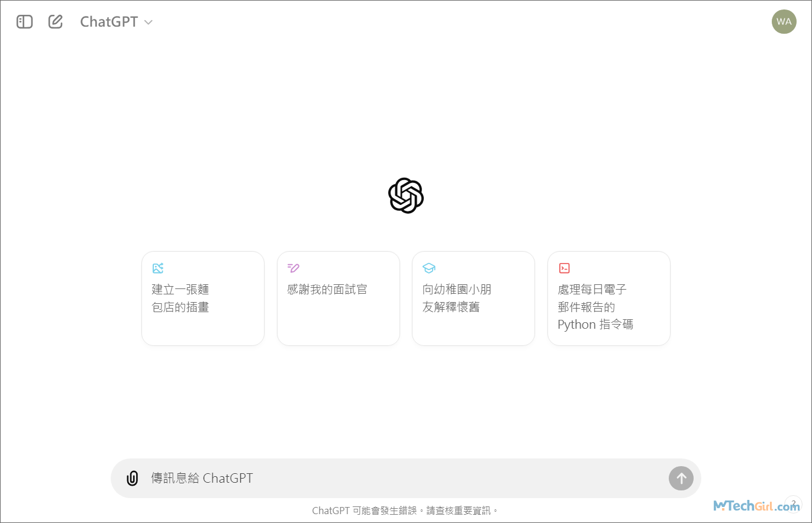Click the OpenAI logo in center

point(406,195)
